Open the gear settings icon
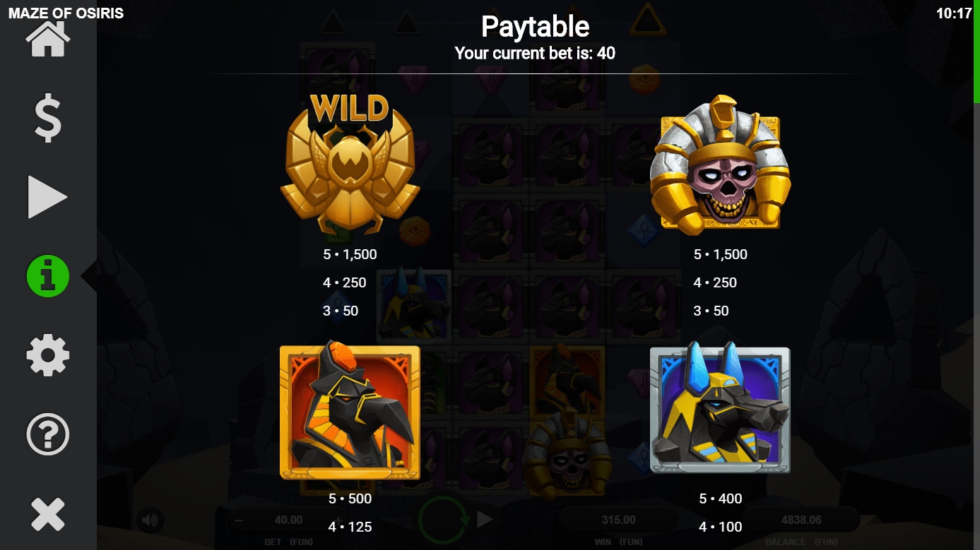Image resolution: width=980 pixels, height=550 pixels. pyautogui.click(x=48, y=355)
